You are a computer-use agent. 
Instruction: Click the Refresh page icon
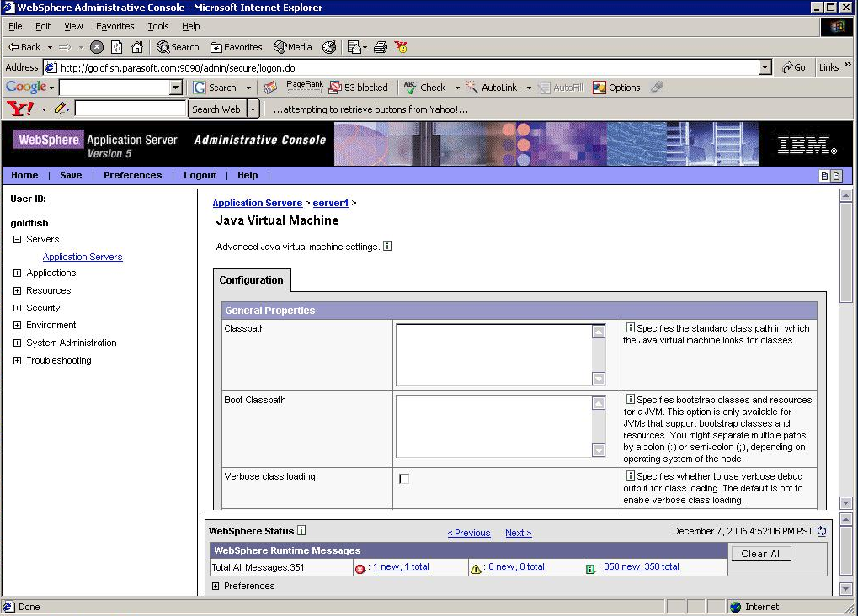(x=116, y=47)
